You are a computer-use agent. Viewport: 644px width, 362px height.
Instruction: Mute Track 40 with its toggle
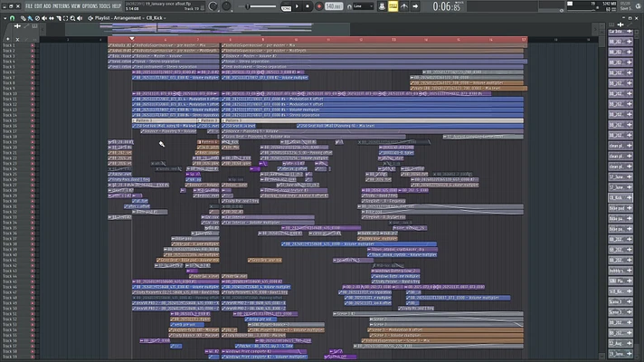[33, 254]
